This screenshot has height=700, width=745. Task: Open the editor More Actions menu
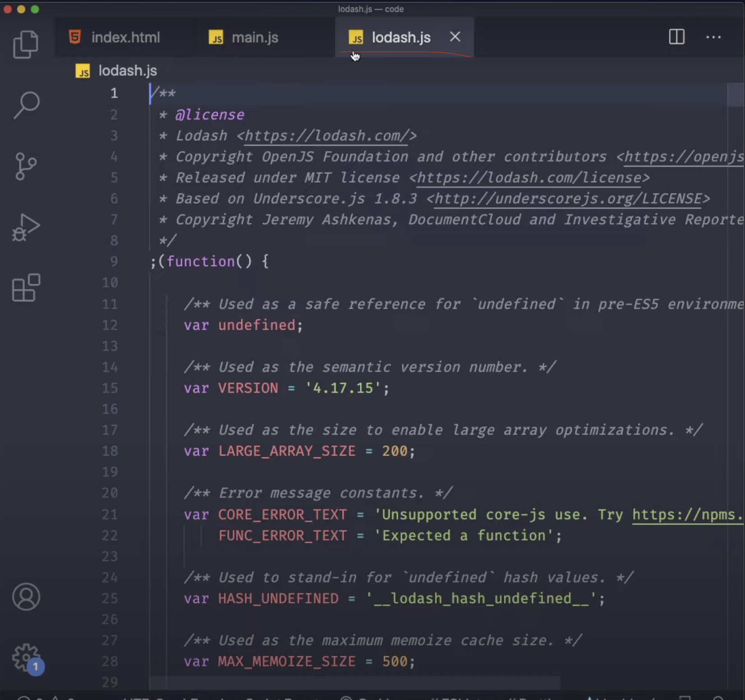point(713,37)
